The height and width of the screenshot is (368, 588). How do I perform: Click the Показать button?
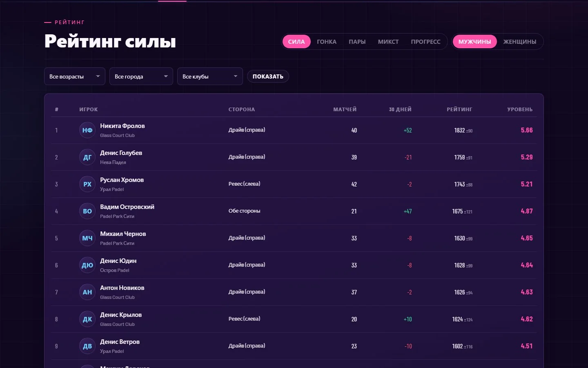point(268,76)
